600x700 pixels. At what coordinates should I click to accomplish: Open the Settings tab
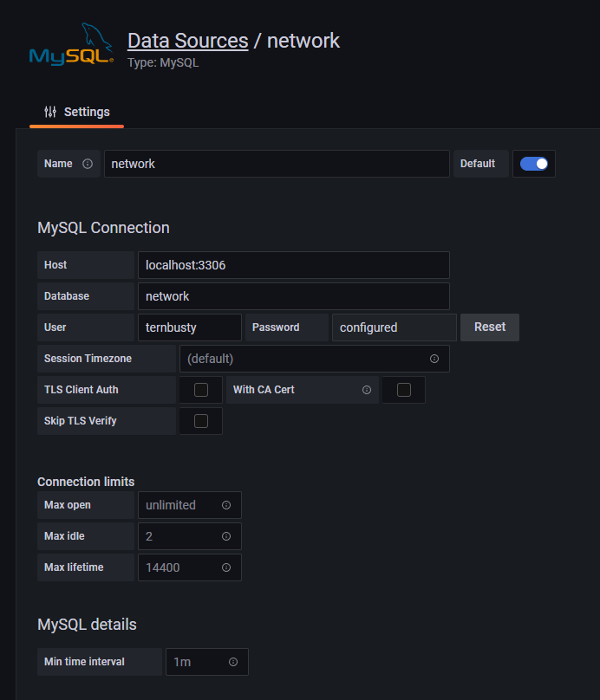[77, 112]
